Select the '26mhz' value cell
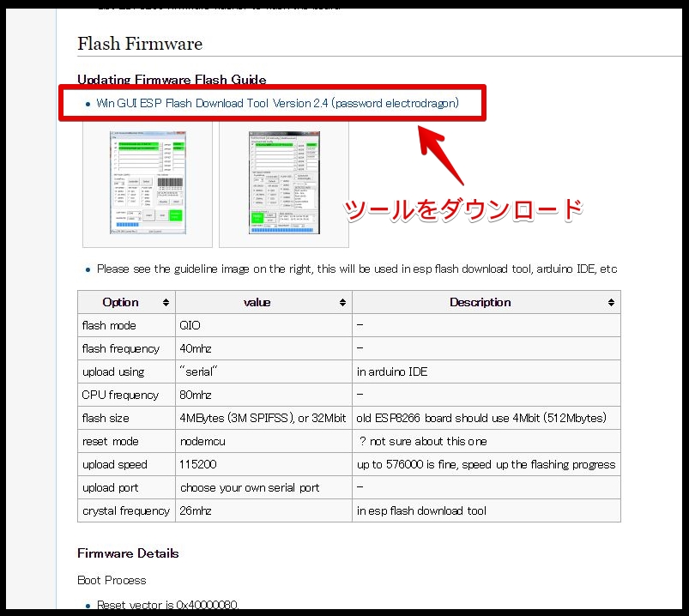This screenshot has width=689, height=616. click(263, 511)
